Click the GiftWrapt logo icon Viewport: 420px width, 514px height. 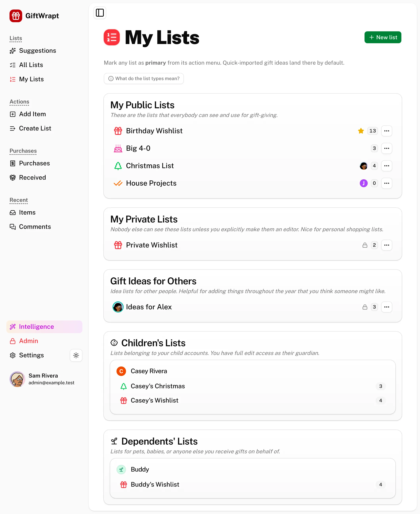pyautogui.click(x=16, y=16)
